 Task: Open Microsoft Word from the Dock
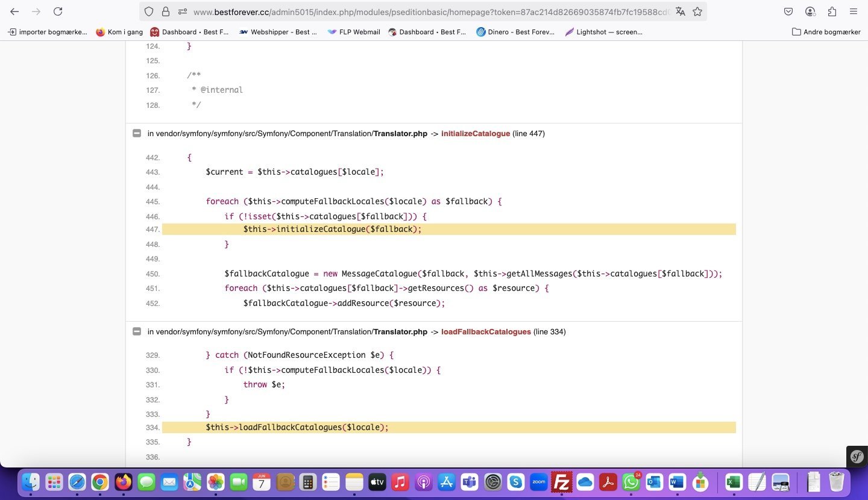click(x=678, y=482)
